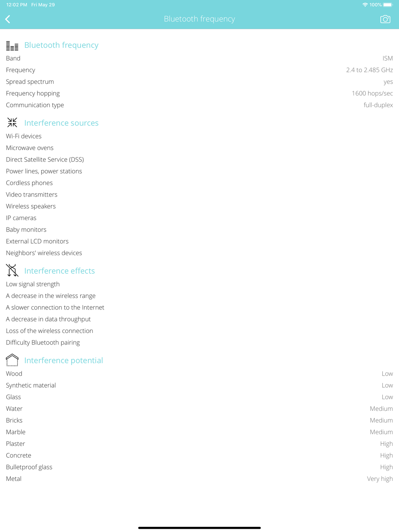Tap the 2.4 to 2.485 GHz value
399x532 pixels.
pyautogui.click(x=369, y=70)
